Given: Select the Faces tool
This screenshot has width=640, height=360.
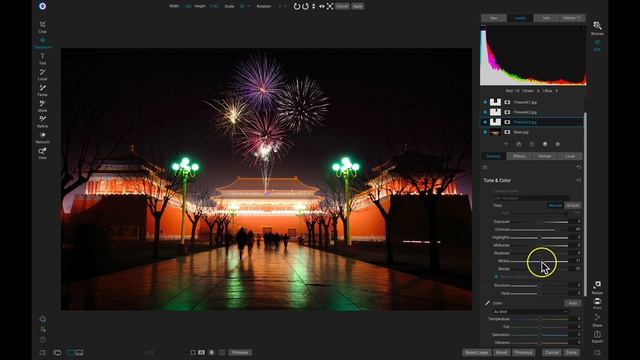Looking at the screenshot, I should (42, 90).
